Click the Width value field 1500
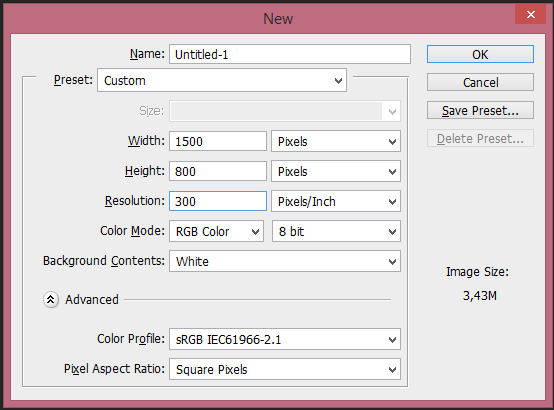The height and width of the screenshot is (410, 554). pos(218,141)
